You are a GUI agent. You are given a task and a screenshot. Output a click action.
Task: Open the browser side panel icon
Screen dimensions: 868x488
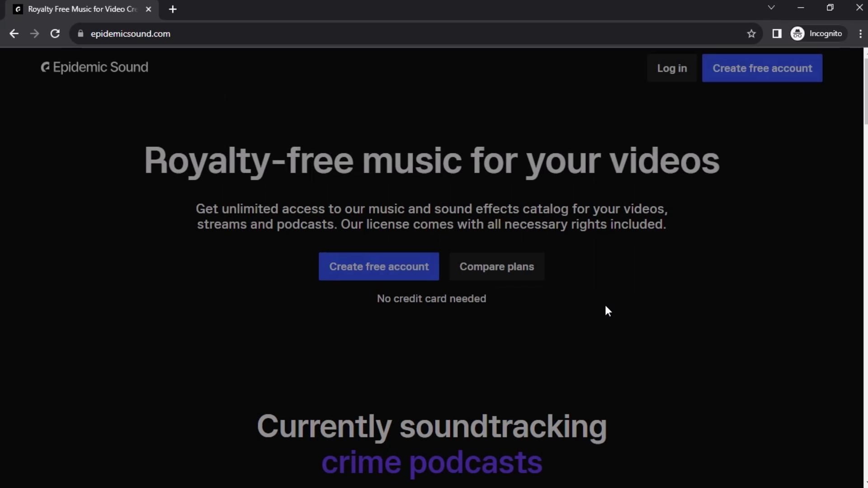click(777, 34)
